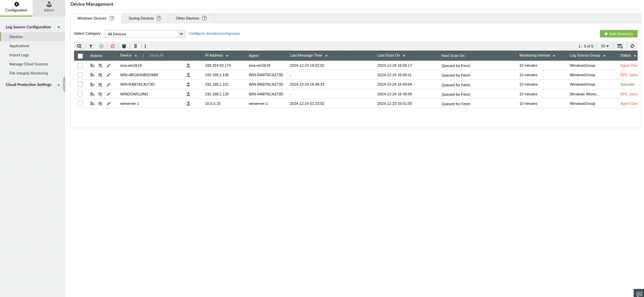Screen dimensions: 644x297
Task: Switch to the Syslog Devices tab
Action: 145,18
